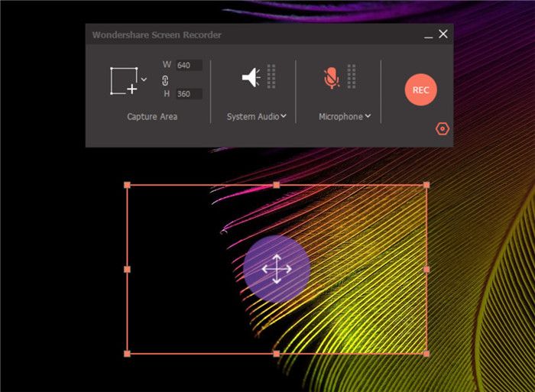Click the Wondershare Screen Recorder title text
The width and height of the screenshot is (535, 392).
click(157, 35)
